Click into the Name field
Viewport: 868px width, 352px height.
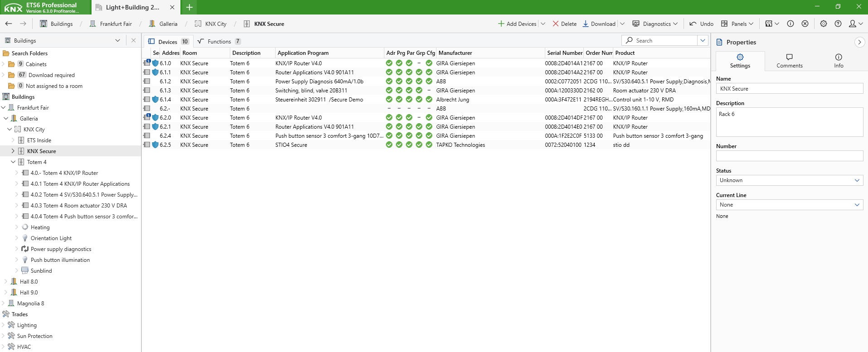(x=790, y=89)
